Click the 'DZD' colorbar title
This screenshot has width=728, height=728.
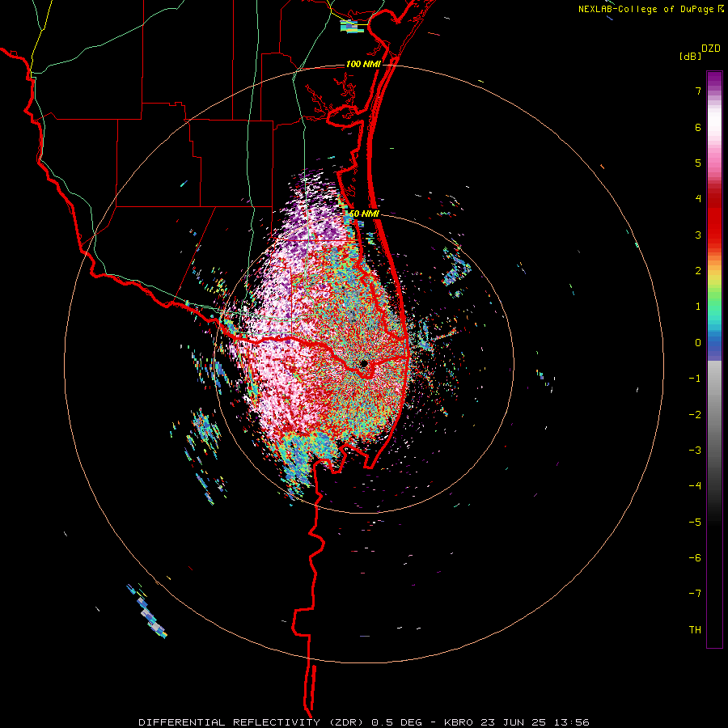(711, 49)
